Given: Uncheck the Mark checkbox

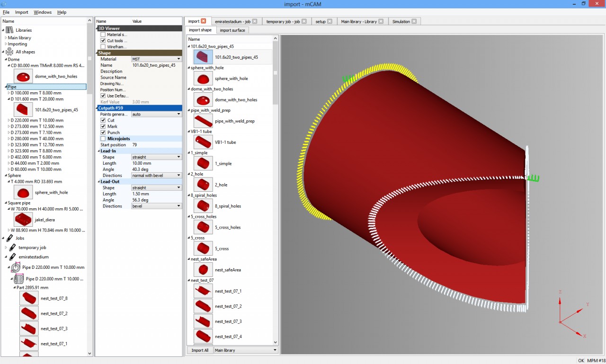Looking at the screenshot, I should [x=103, y=126].
